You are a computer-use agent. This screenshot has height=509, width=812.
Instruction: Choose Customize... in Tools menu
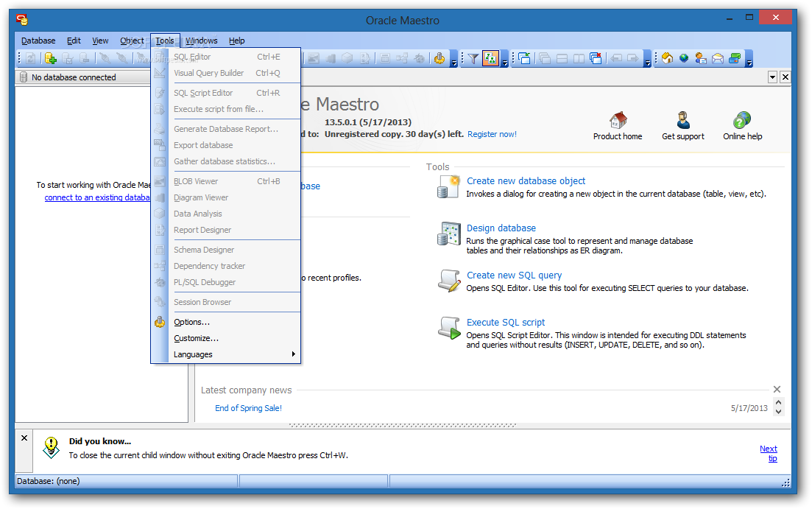[226, 338]
